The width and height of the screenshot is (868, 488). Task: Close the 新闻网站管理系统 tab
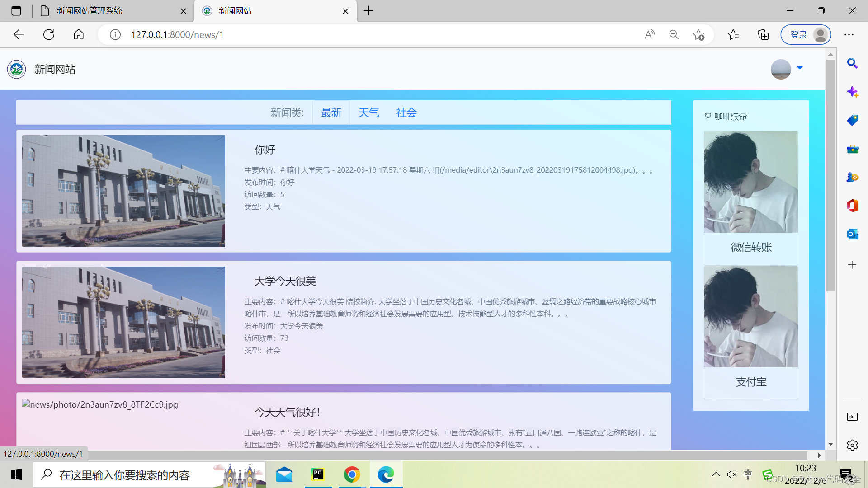pos(183,11)
